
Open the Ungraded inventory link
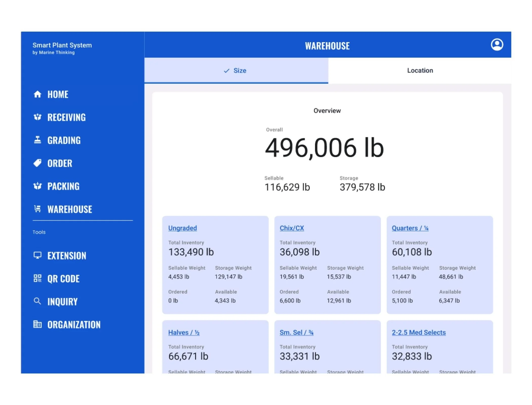[182, 228]
